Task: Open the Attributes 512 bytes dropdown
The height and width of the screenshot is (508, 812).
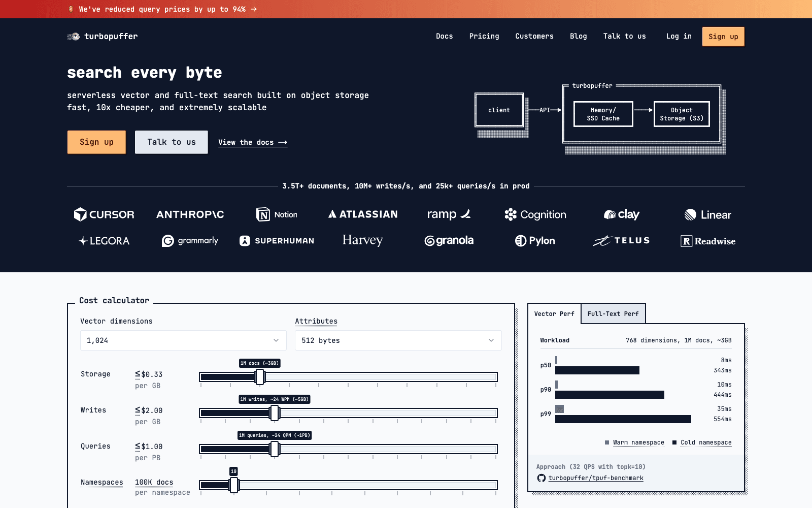Action: [x=398, y=340]
